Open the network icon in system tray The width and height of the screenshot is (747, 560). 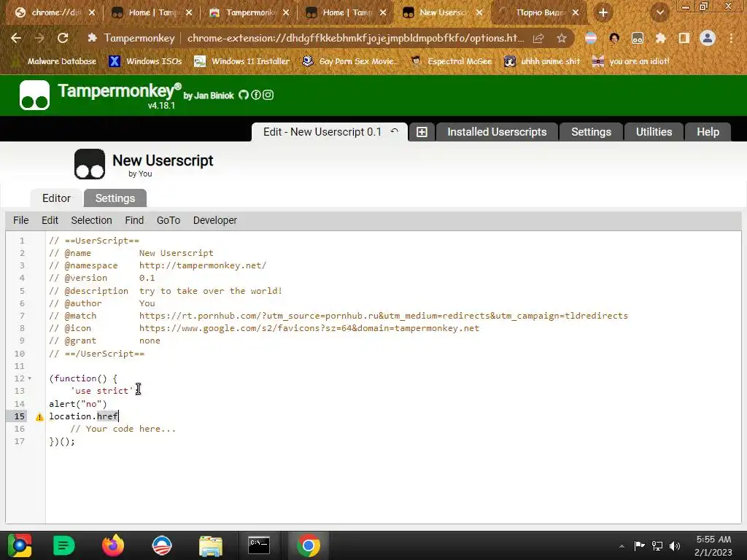[657, 545]
